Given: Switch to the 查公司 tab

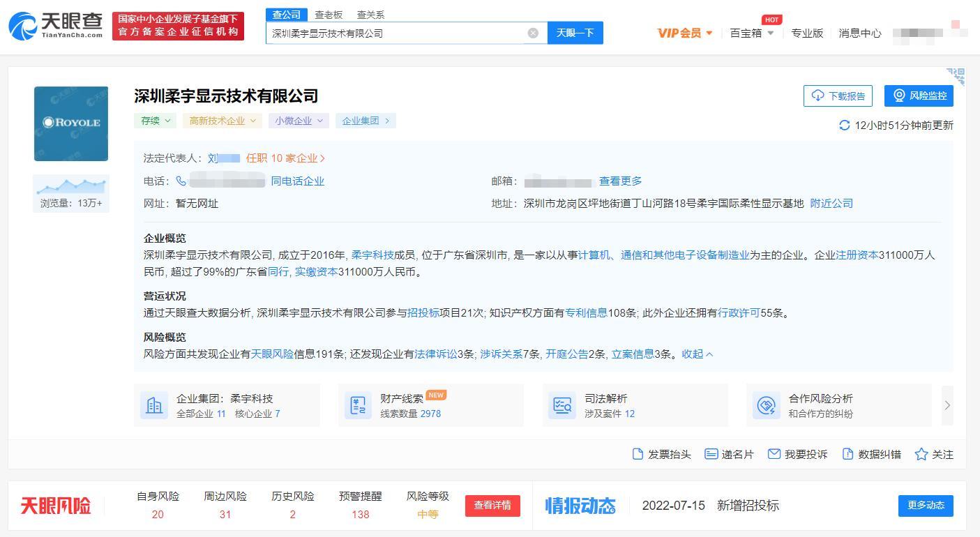Looking at the screenshot, I should click(286, 15).
